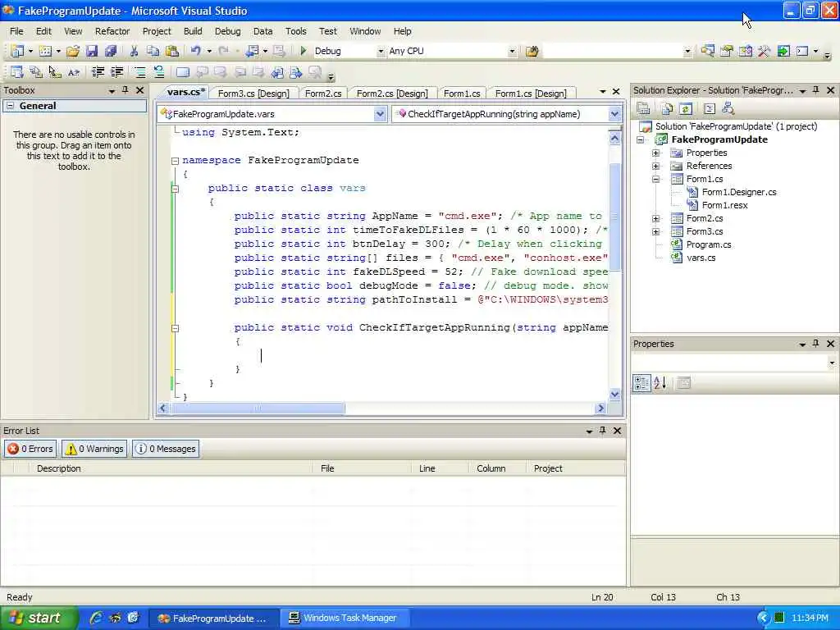Click the Open File folder icon
Viewport: 840px width, 630px height.
[73, 51]
